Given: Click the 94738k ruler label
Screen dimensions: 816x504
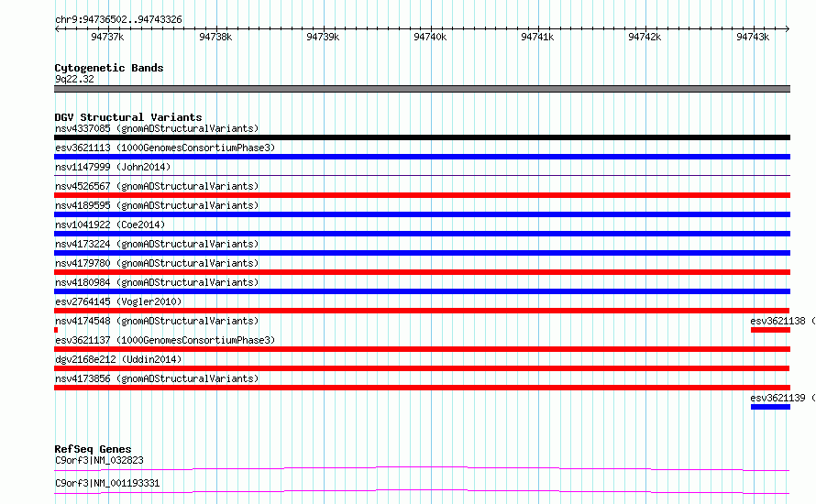Looking at the screenshot, I should [x=215, y=37].
